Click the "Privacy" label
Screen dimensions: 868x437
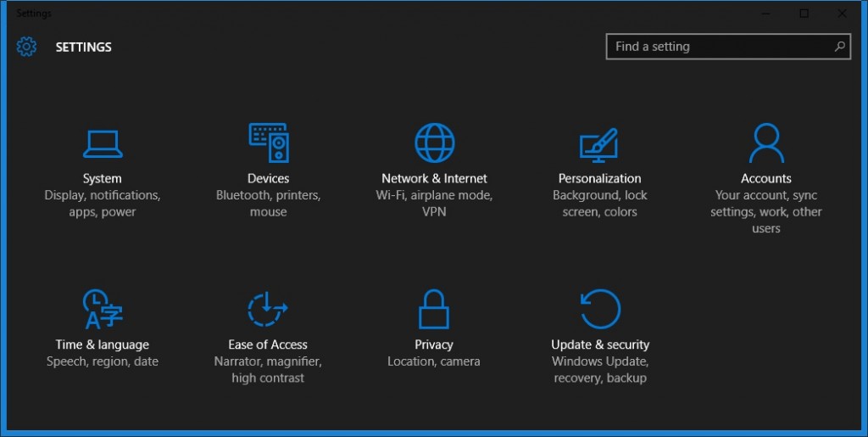pyautogui.click(x=434, y=345)
